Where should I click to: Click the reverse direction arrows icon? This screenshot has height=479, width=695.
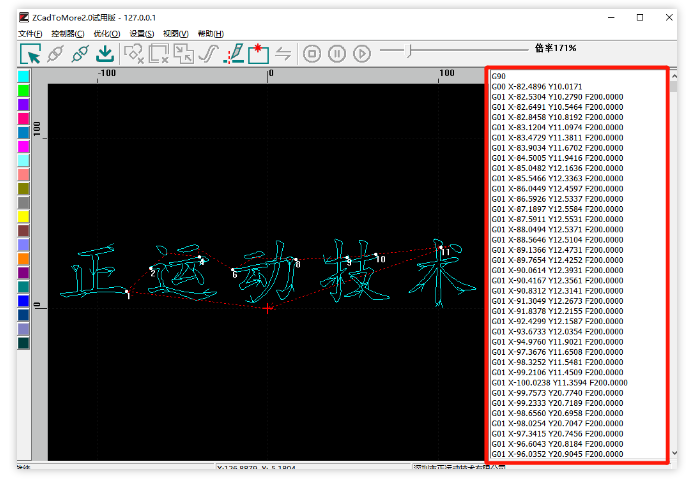click(283, 54)
